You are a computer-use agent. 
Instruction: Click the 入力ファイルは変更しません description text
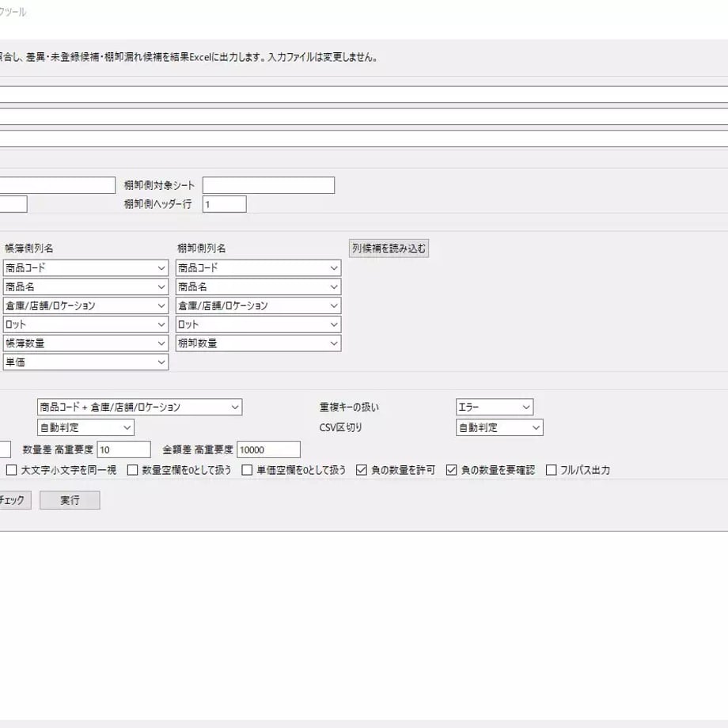(323, 57)
